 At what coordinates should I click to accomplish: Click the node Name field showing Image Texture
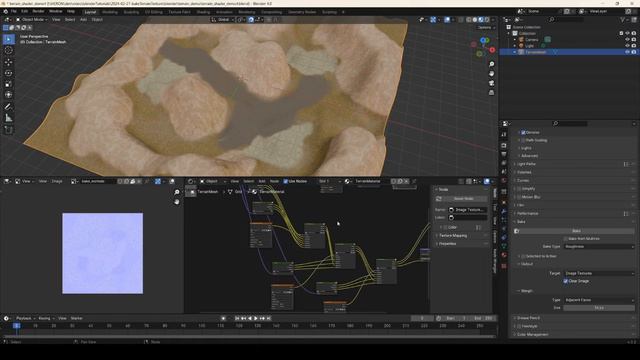tap(468, 210)
